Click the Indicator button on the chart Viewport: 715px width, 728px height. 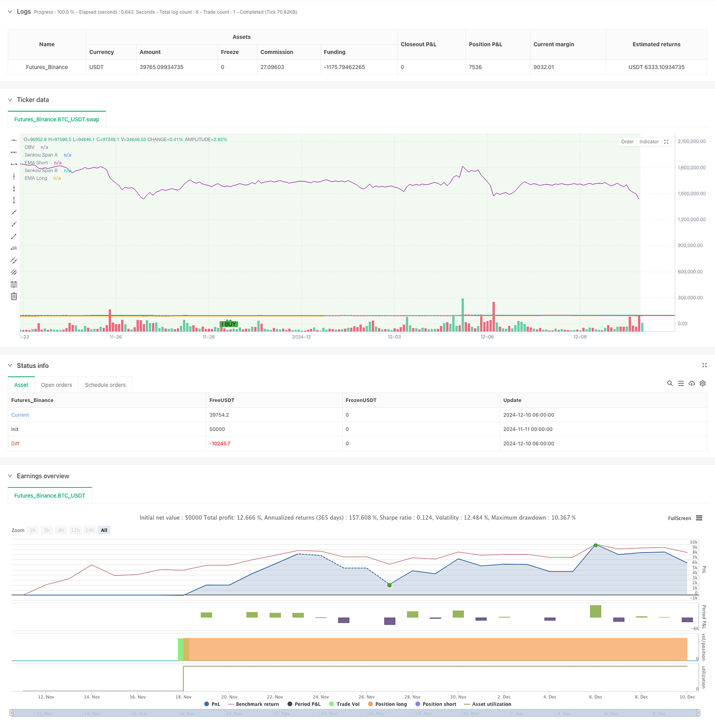(649, 141)
